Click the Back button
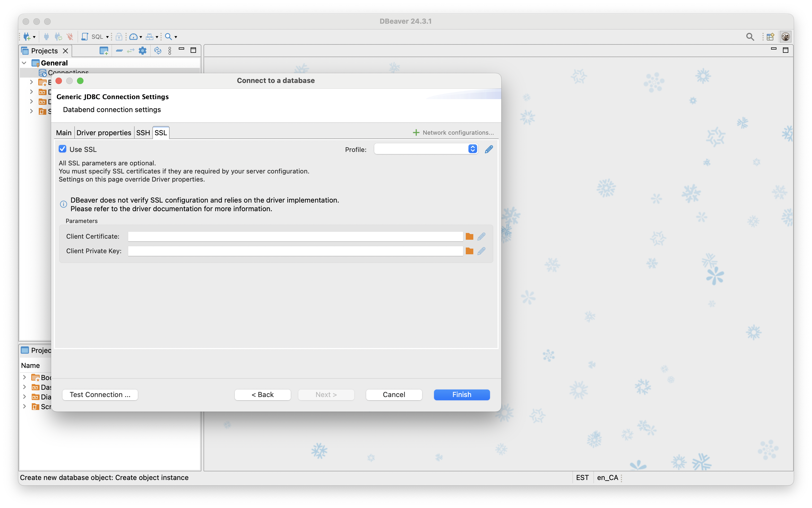The width and height of the screenshot is (812, 508). (x=262, y=394)
